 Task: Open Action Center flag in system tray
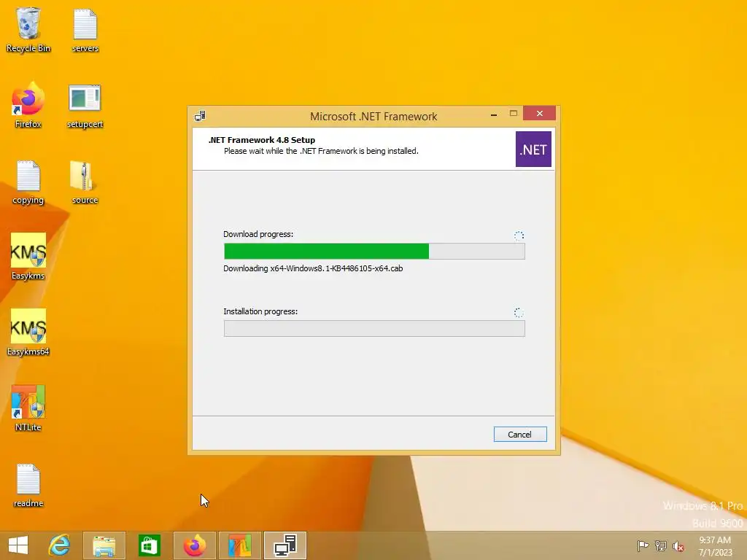pos(643,545)
